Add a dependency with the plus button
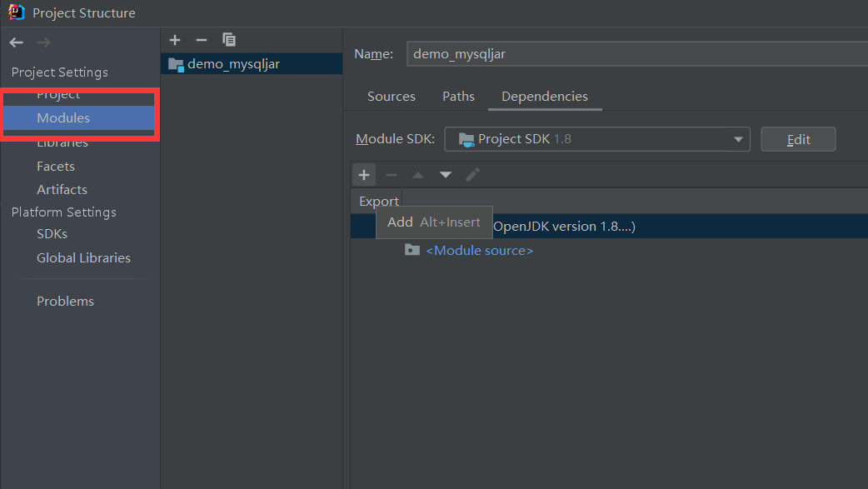 [364, 175]
